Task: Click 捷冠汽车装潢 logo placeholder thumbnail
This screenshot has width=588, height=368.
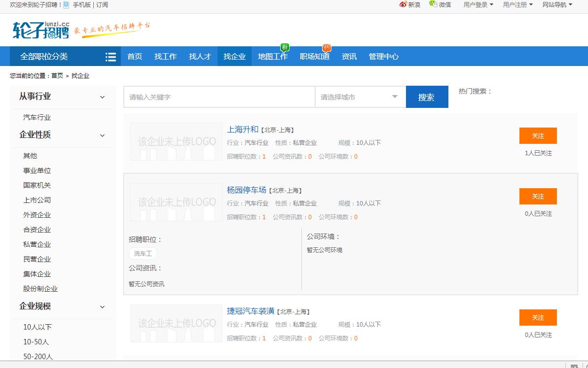Action: click(176, 324)
